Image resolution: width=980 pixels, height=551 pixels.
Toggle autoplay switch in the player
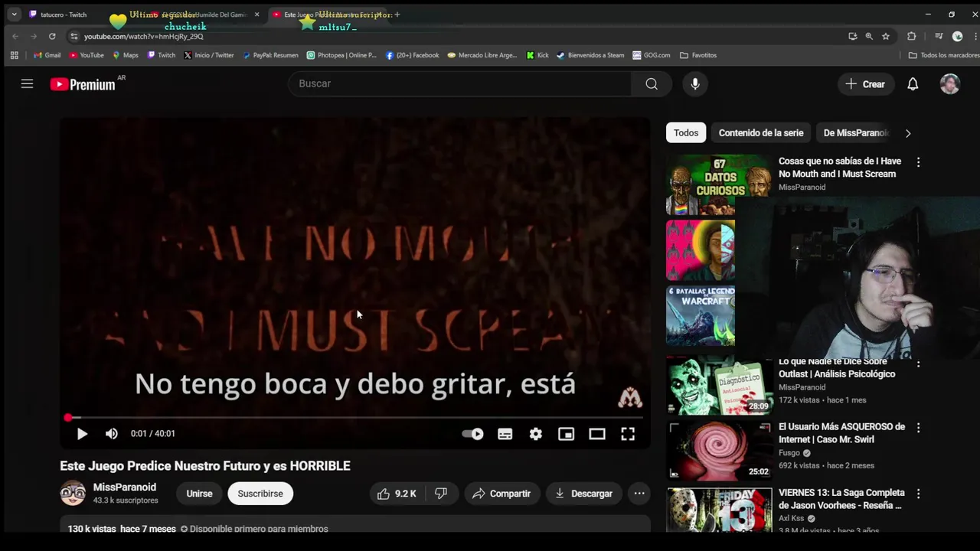coord(472,434)
